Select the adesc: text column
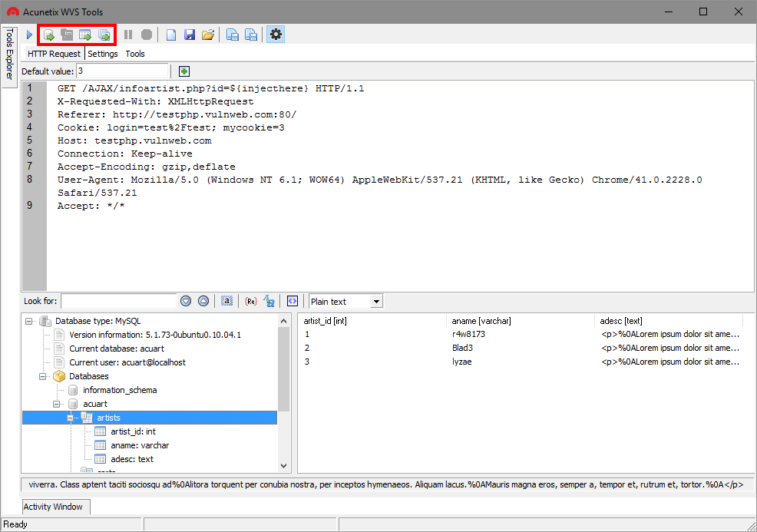The image size is (757, 532). (x=132, y=459)
